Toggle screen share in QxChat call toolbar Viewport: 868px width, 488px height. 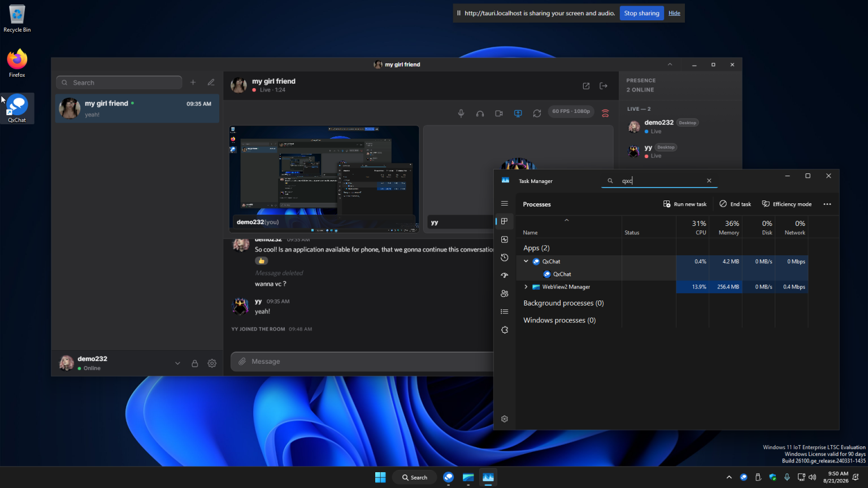[518, 114]
